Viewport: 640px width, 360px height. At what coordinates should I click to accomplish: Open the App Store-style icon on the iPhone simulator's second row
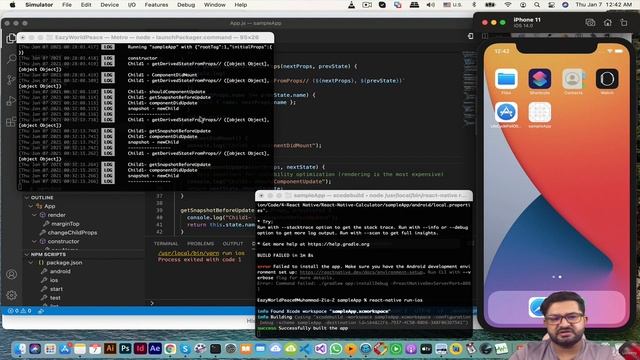506,112
